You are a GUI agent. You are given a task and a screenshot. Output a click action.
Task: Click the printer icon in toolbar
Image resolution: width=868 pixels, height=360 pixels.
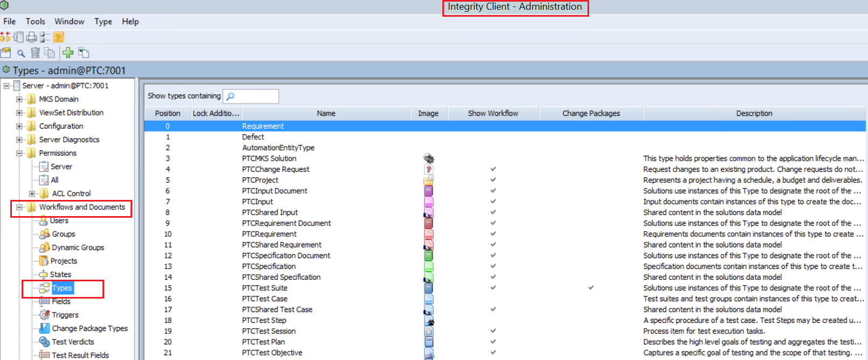(32, 37)
